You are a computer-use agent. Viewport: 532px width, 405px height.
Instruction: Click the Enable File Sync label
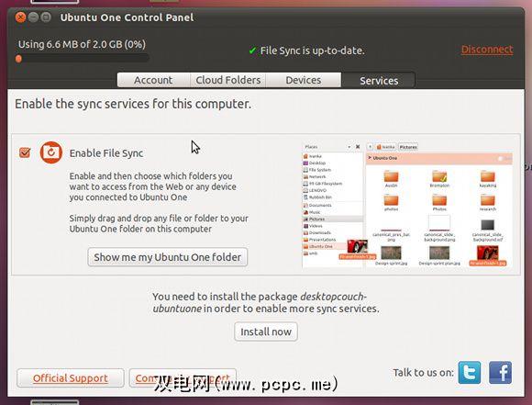pos(106,153)
